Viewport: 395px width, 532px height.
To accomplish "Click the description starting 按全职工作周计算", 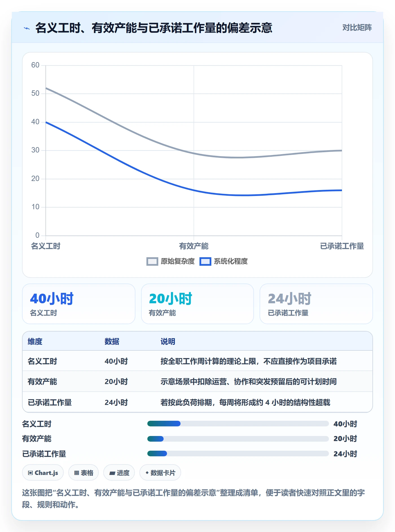I will (x=249, y=361).
